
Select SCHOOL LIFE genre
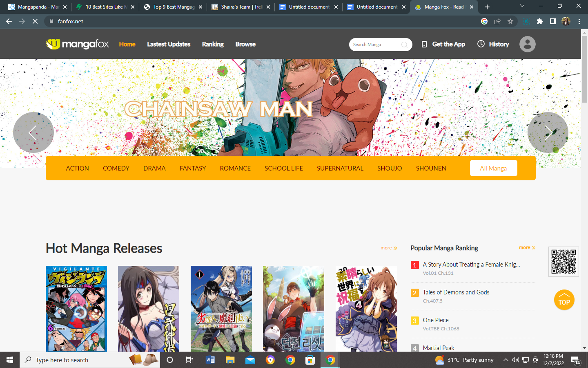pyautogui.click(x=284, y=168)
